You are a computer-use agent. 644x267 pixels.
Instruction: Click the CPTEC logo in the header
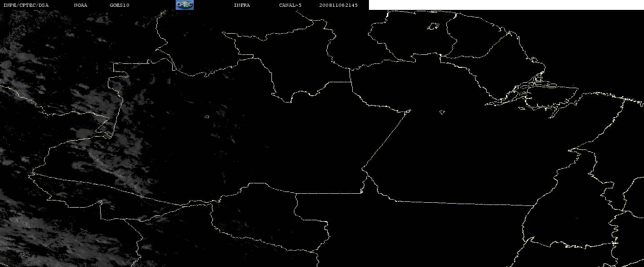[184, 4]
